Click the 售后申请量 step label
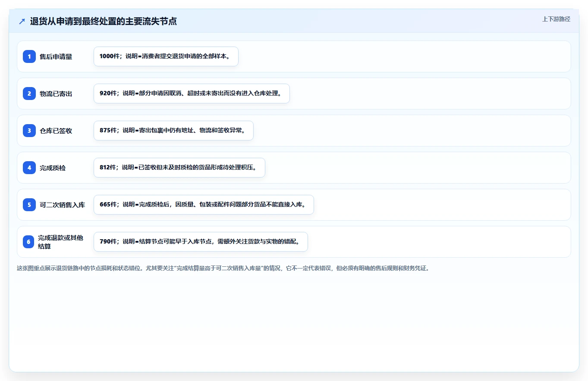Viewport: 588px width, 381px height. pos(56,56)
